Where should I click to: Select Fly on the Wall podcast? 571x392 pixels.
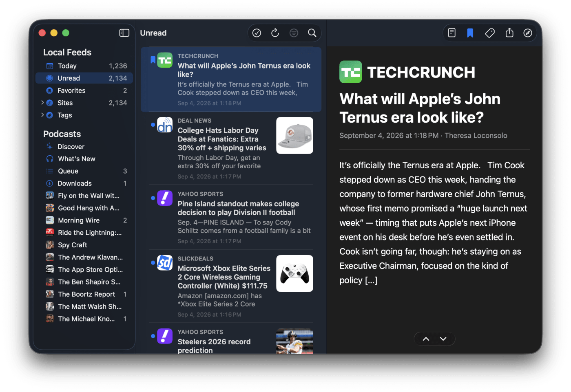[x=84, y=196]
